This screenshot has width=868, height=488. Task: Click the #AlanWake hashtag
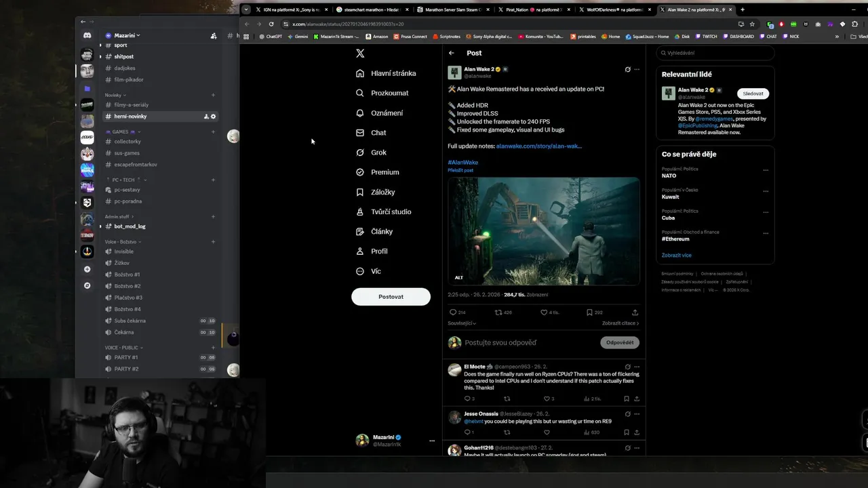point(462,162)
